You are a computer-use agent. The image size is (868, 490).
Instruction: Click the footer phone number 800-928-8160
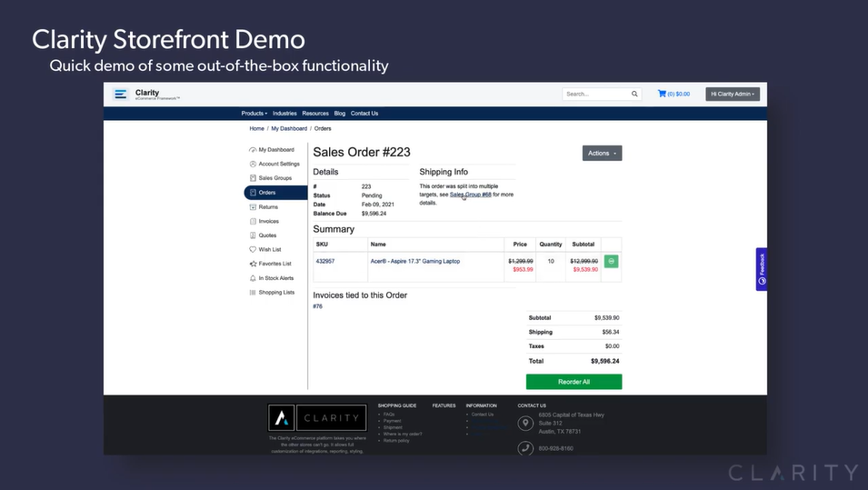point(555,448)
